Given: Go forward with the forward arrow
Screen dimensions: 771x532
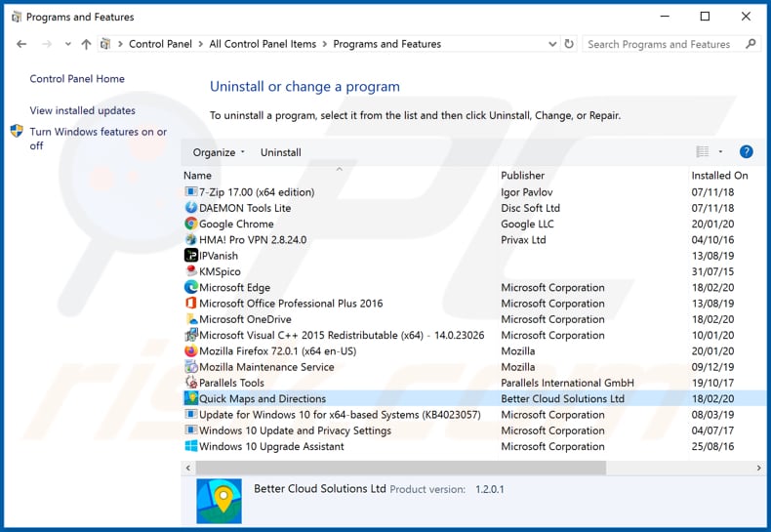Looking at the screenshot, I should (47, 44).
